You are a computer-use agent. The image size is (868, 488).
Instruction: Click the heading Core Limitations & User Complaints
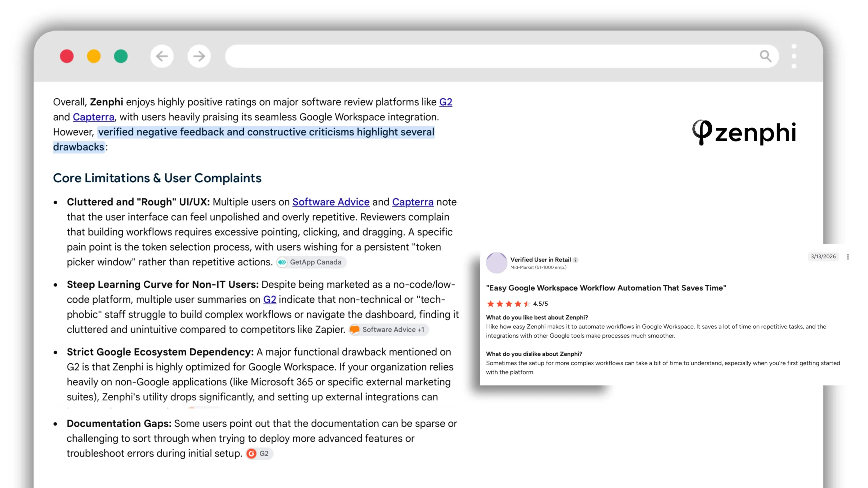click(157, 178)
